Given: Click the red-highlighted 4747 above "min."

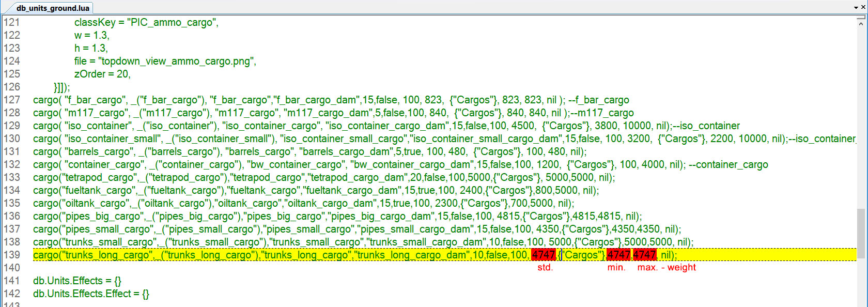Looking at the screenshot, I should (618, 255).
